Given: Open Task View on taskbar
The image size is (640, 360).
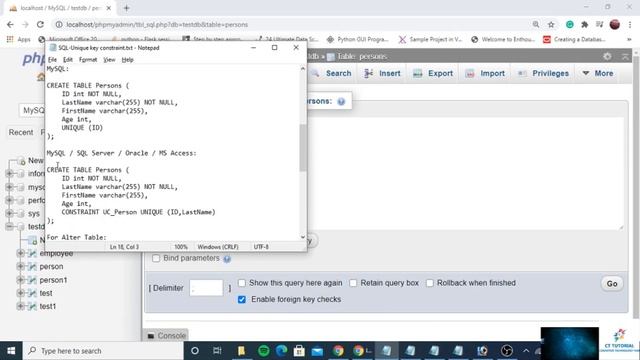Looking at the screenshot, I should click(217, 351).
